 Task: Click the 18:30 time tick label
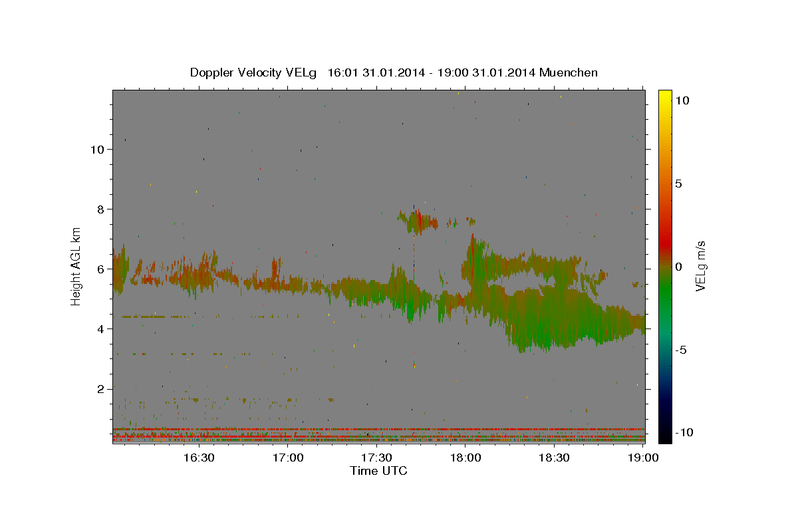point(555,458)
